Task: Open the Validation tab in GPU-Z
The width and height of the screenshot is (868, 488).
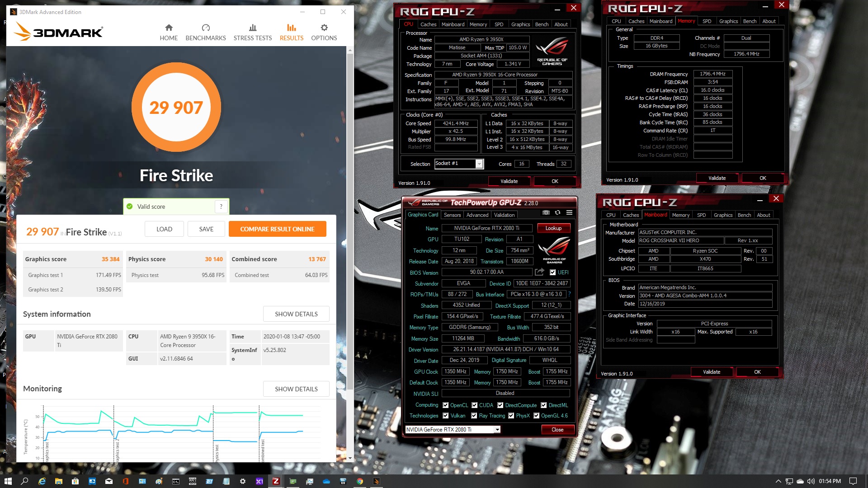Action: click(504, 215)
